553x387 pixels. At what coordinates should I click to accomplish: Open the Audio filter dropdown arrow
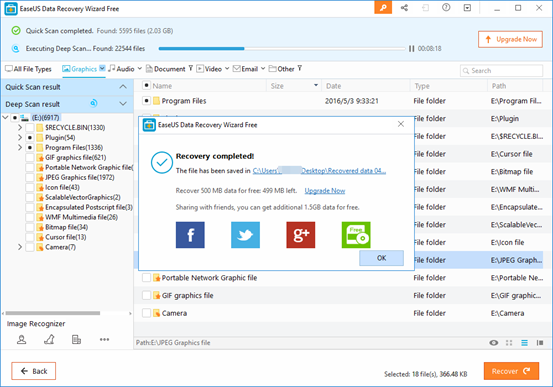(140, 68)
